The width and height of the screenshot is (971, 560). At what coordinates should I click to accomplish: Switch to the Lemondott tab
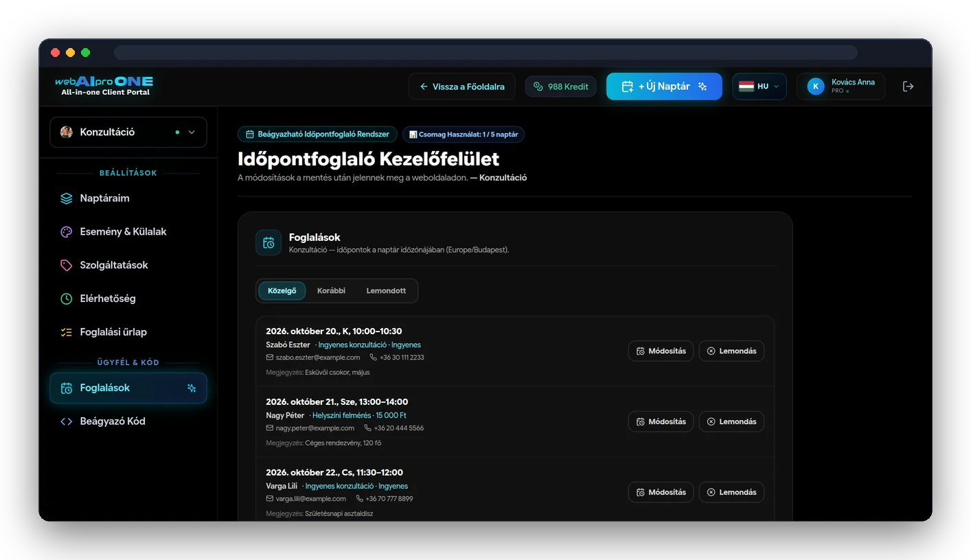pos(386,291)
